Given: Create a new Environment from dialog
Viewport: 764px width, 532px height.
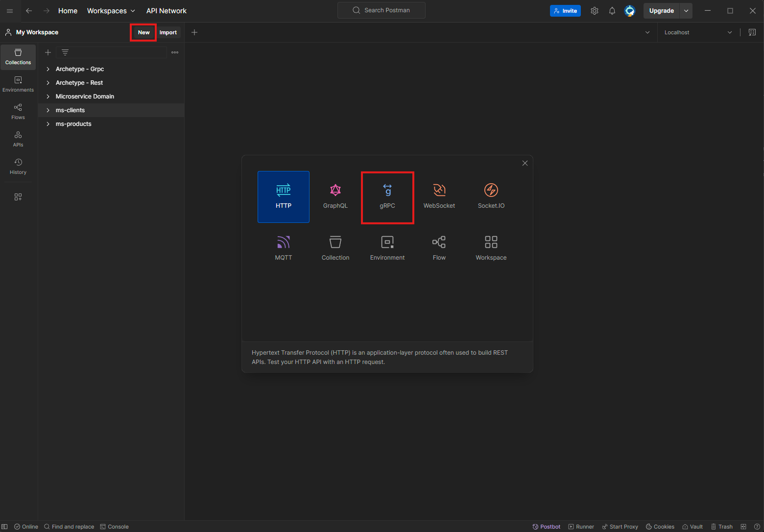Looking at the screenshot, I should (387, 249).
